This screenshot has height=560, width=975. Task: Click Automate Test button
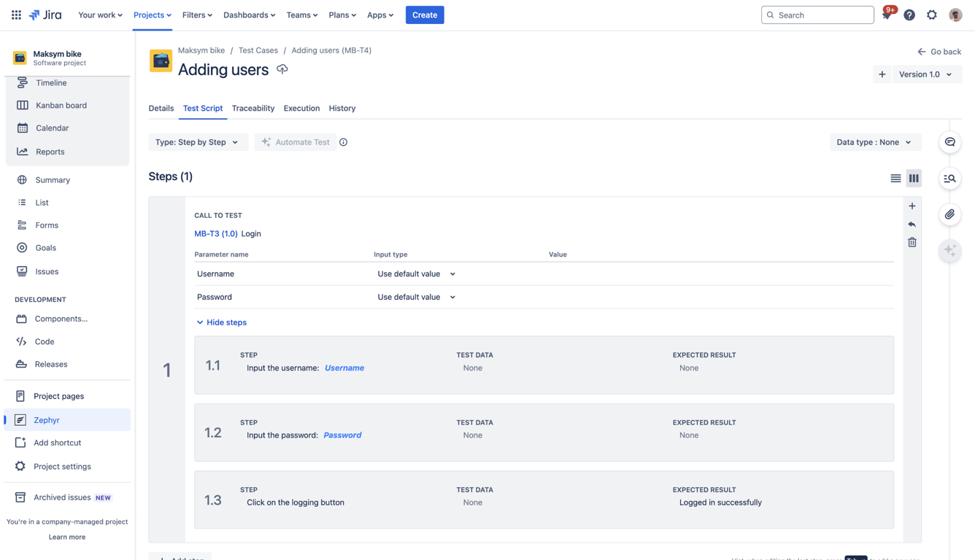[x=296, y=142]
